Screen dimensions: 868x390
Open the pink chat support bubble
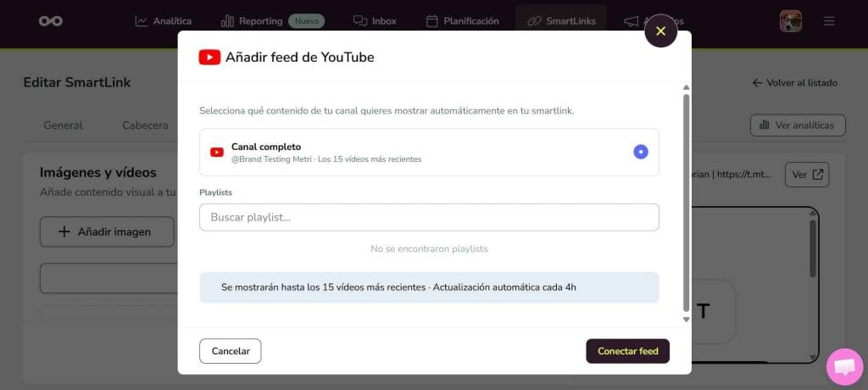pos(845,367)
